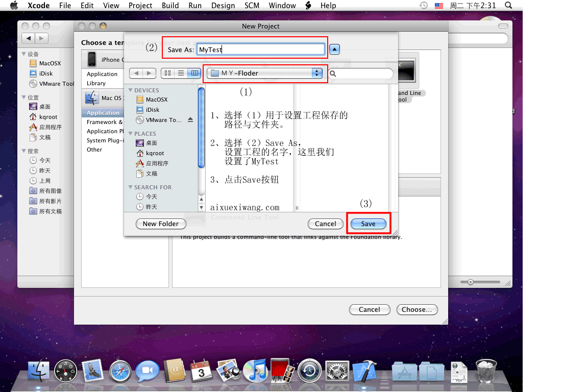The height and width of the screenshot is (392, 588).
Task: Launch iTunes disc icon in Dock
Action: (x=256, y=371)
